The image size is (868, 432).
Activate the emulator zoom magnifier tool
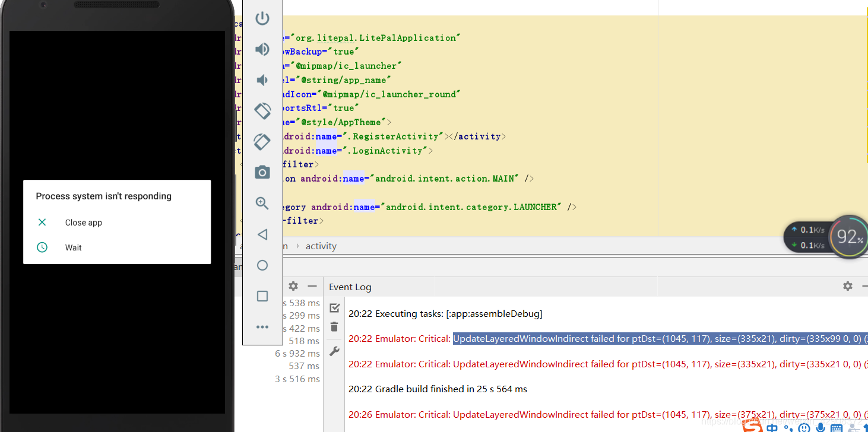point(262,203)
